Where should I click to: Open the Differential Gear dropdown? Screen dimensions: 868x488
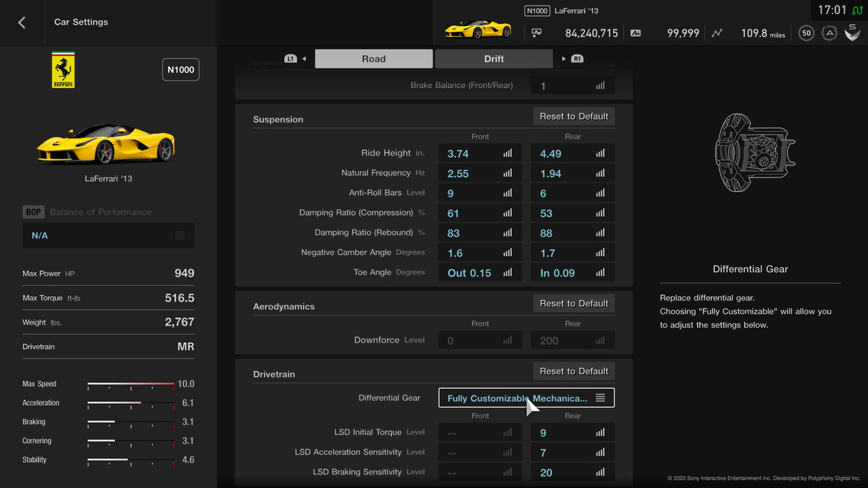[x=527, y=398]
